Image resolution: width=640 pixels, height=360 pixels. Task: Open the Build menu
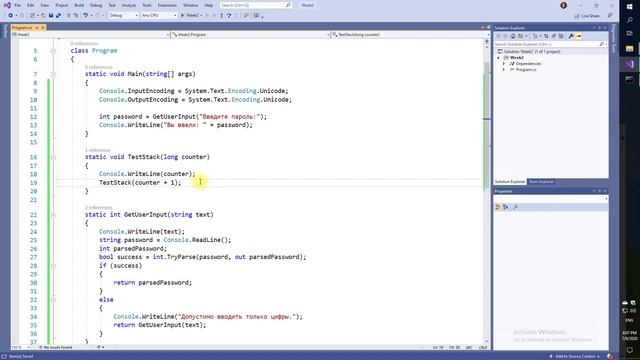[x=79, y=5]
